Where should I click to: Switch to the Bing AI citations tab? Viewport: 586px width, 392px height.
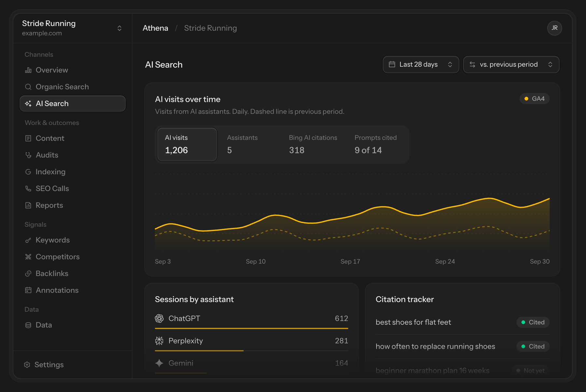[313, 144]
